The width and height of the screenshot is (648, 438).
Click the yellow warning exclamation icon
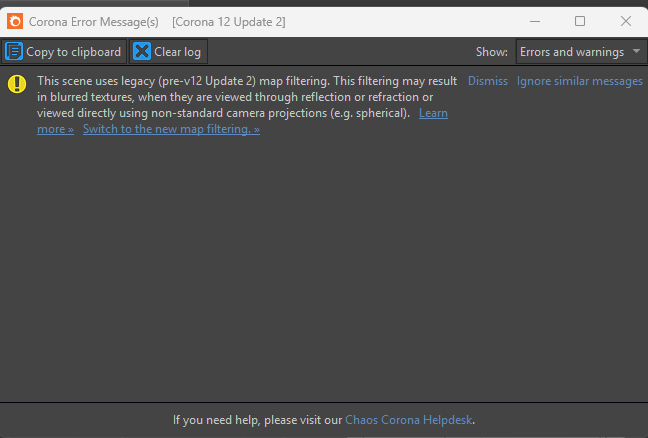pyautogui.click(x=17, y=84)
